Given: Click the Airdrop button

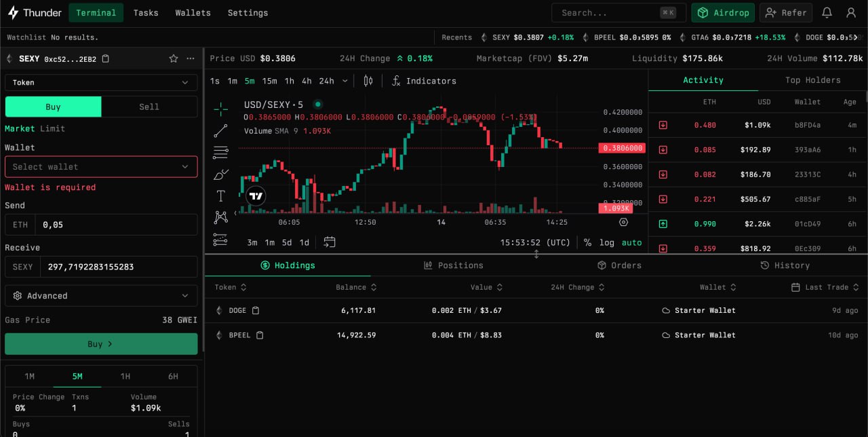Looking at the screenshot, I should 723,13.
